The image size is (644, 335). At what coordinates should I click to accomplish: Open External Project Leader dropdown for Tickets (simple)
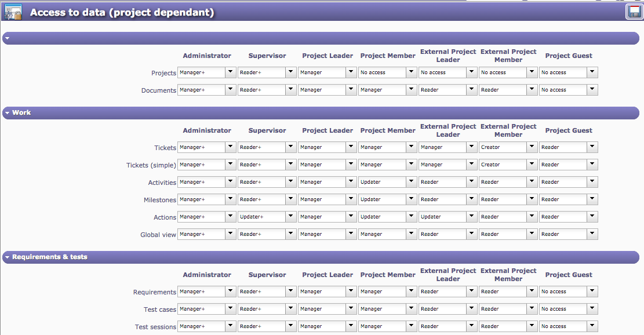click(x=471, y=165)
